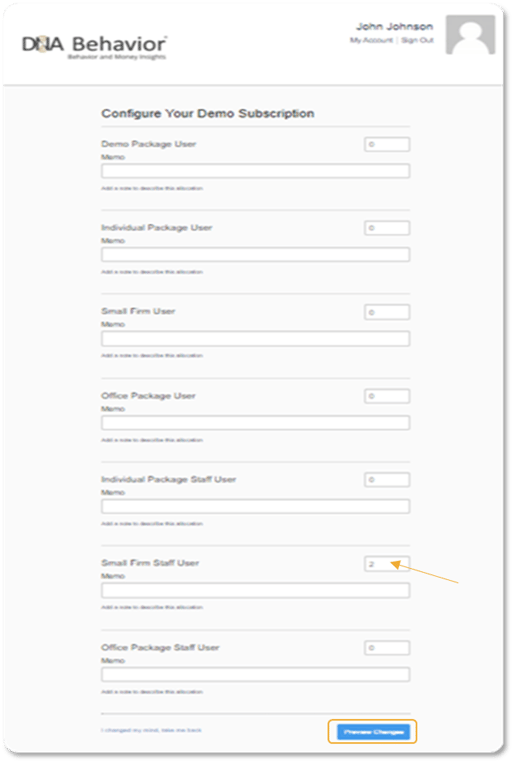The height and width of the screenshot is (763, 515).
Task: Focus the Individual Package Staff User memo box
Action: click(x=256, y=507)
